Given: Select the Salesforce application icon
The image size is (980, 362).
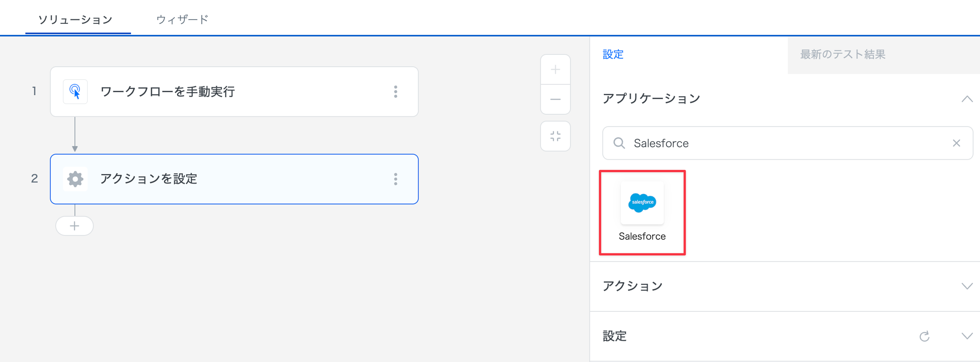Looking at the screenshot, I should pos(642,203).
